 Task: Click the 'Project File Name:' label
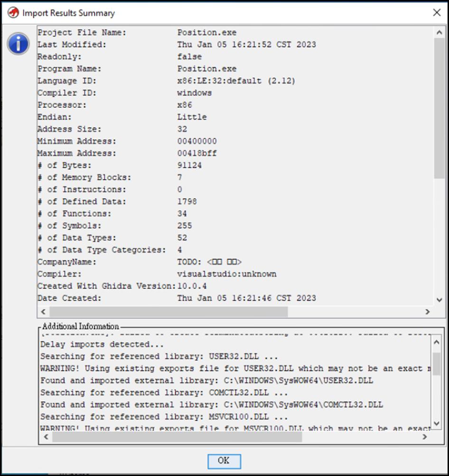(x=82, y=32)
